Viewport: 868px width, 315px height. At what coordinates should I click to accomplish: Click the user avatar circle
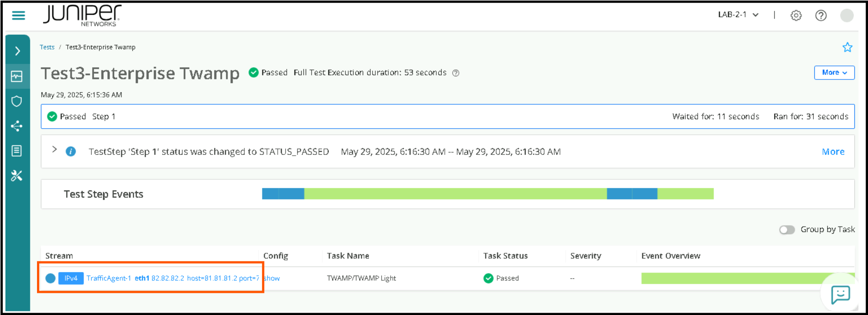[846, 15]
